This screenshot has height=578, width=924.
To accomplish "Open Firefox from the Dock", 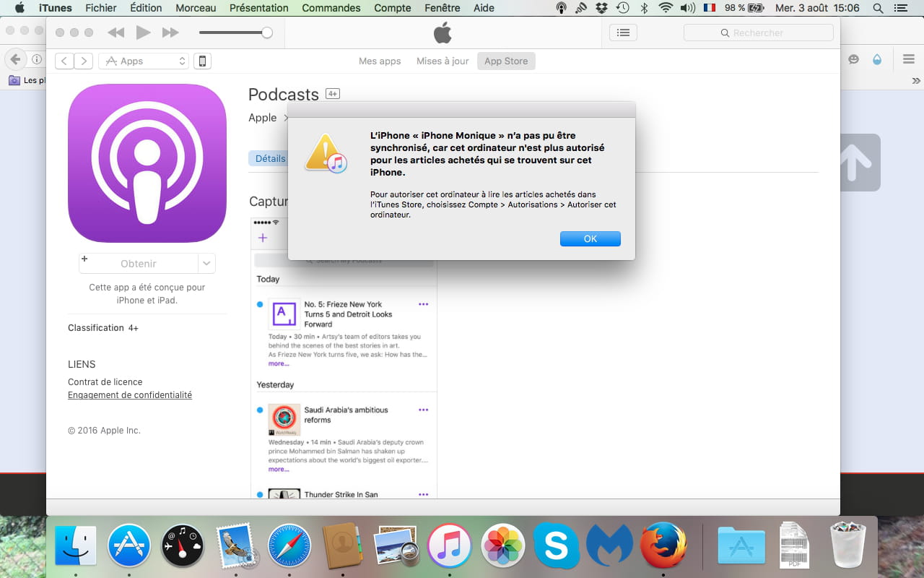I will (x=663, y=545).
